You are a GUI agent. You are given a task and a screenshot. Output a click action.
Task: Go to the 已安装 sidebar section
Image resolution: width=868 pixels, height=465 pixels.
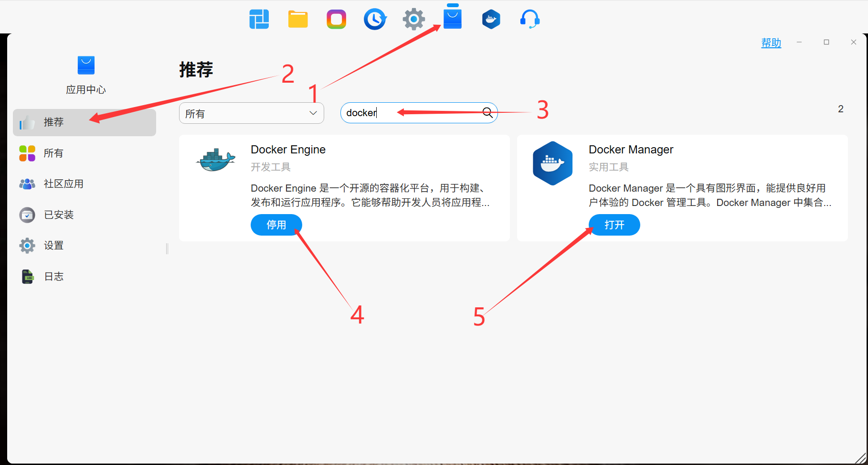(85, 215)
